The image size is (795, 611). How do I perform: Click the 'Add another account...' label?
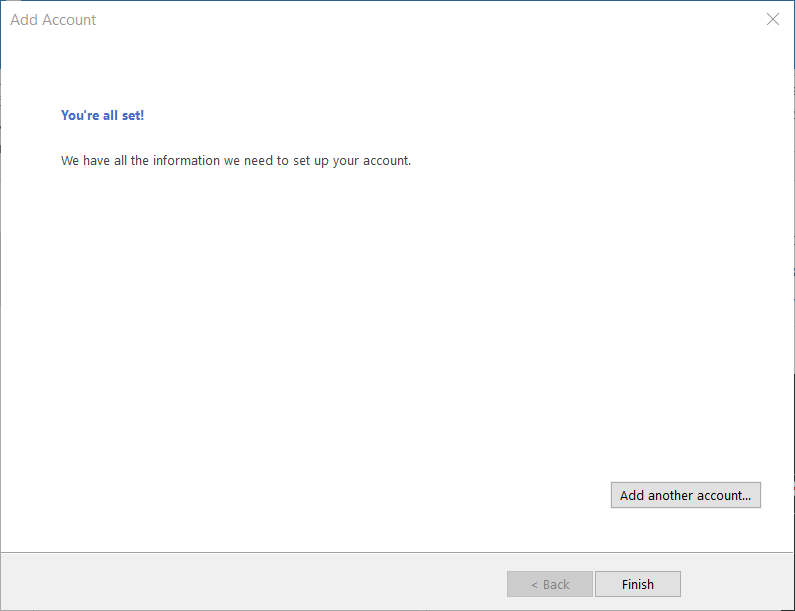click(685, 495)
